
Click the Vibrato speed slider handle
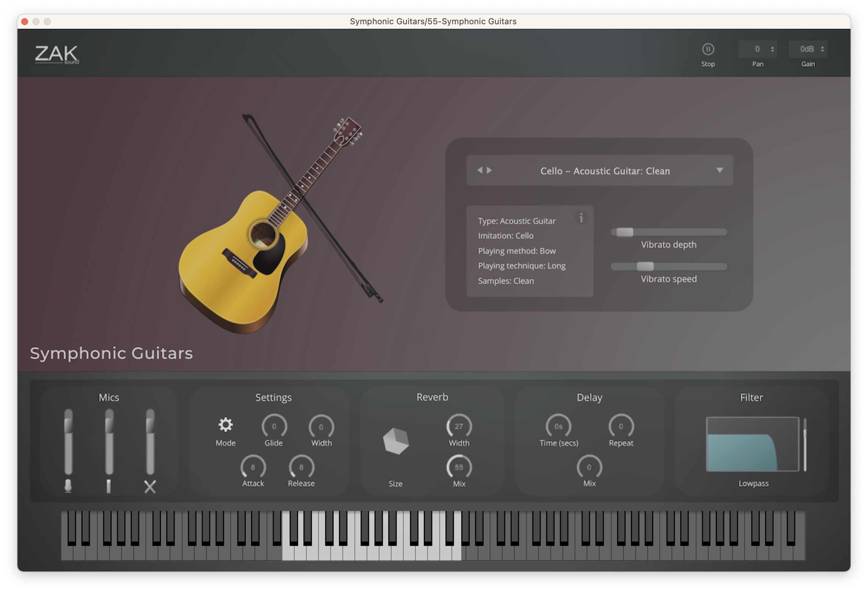tap(645, 266)
